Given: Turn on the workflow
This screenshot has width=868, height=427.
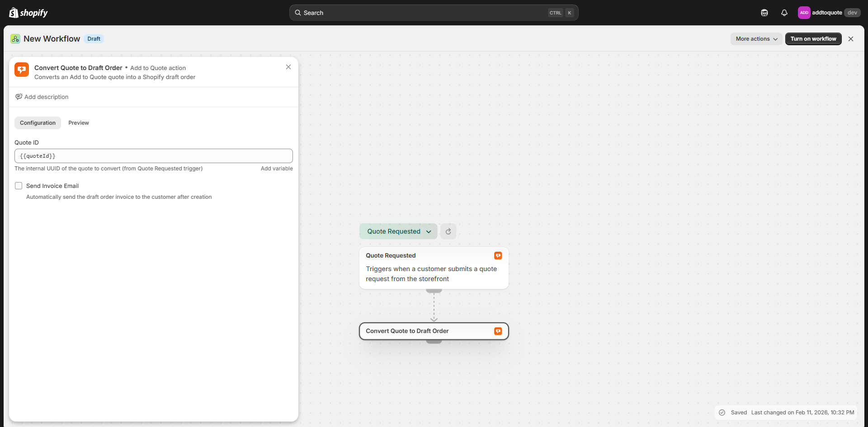Looking at the screenshot, I should 813,39.
